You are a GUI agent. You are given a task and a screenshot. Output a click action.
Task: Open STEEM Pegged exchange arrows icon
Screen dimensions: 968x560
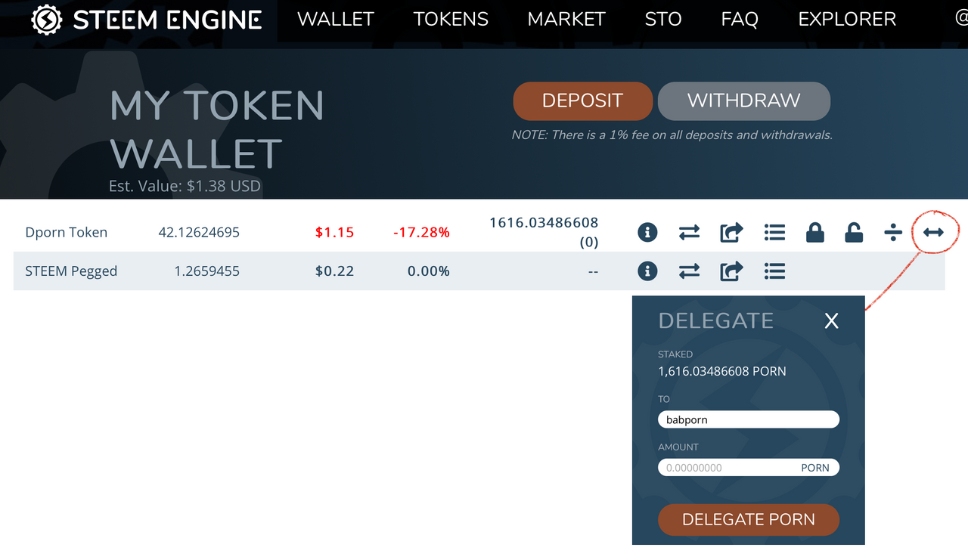pyautogui.click(x=689, y=271)
